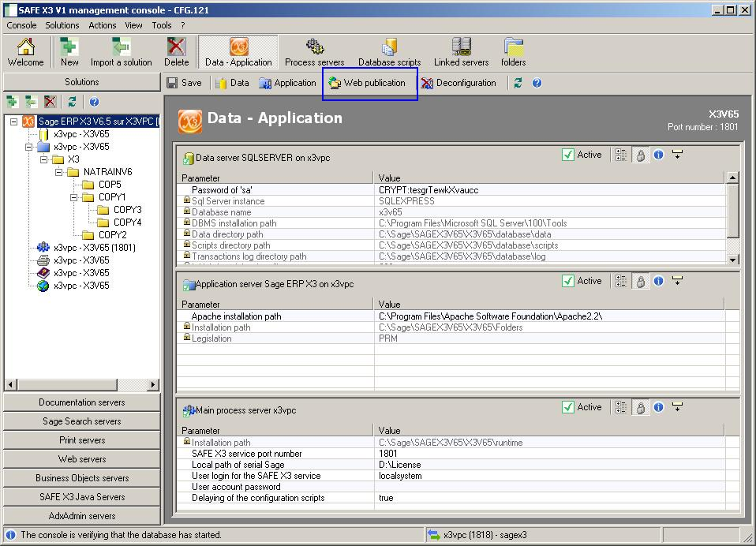Collapse the Main process server section with its arrow button
The height and width of the screenshot is (546, 756).
tap(677, 407)
